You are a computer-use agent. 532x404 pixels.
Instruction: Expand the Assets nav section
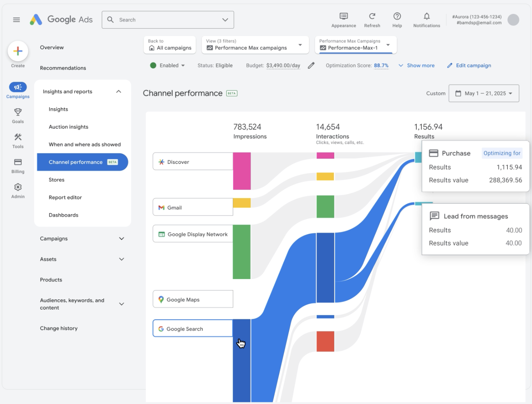coord(122,259)
